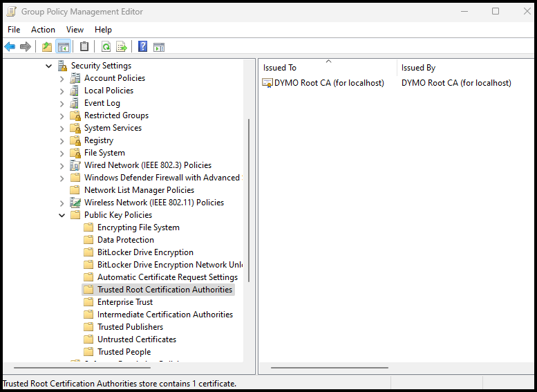Select BitLocker Drive Encryption folder
537x392 pixels.
pyautogui.click(x=145, y=252)
